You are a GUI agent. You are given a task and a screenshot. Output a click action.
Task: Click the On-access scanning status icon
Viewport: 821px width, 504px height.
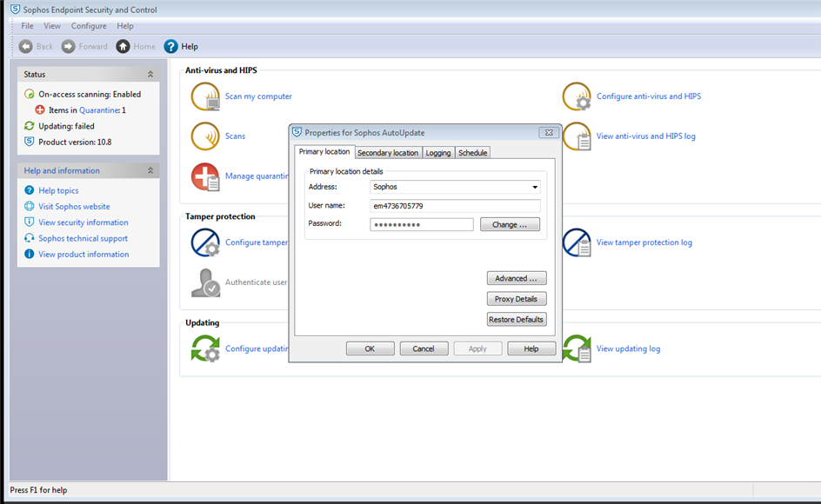pyautogui.click(x=30, y=94)
